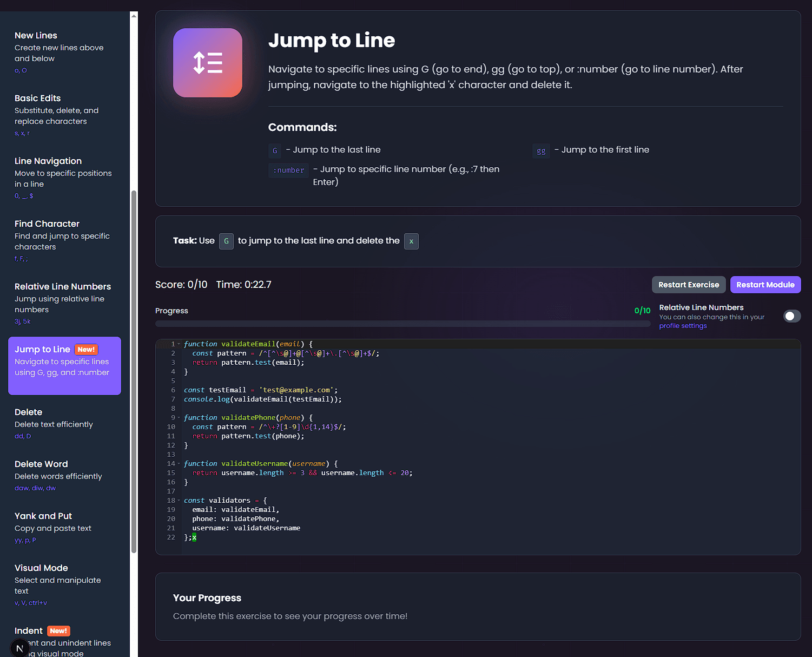Click the :number command badge
The image size is (812, 657).
288,170
